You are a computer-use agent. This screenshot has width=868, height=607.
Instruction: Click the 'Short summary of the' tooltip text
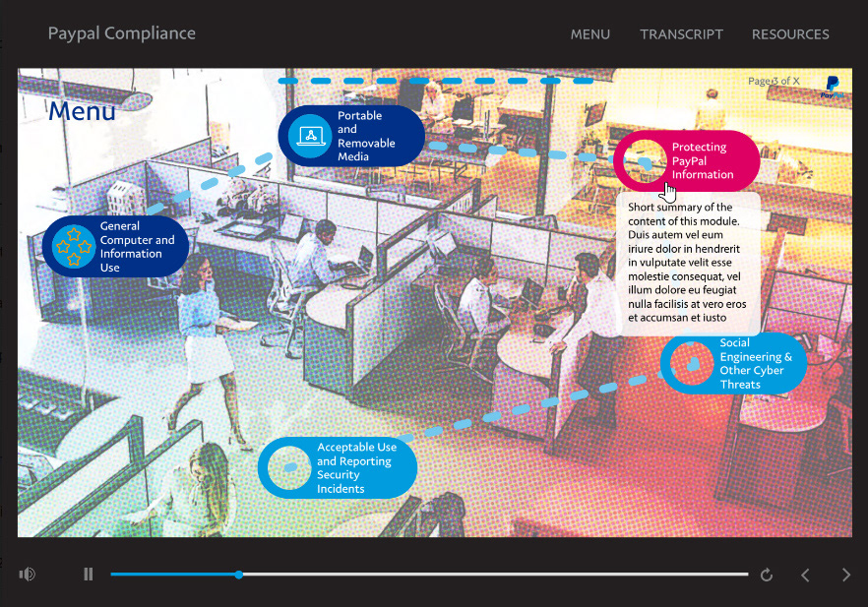point(680,207)
